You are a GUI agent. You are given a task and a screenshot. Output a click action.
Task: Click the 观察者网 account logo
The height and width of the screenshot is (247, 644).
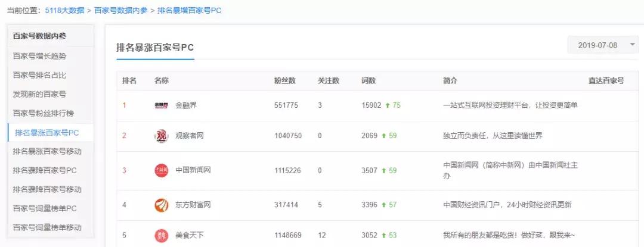coord(161,136)
